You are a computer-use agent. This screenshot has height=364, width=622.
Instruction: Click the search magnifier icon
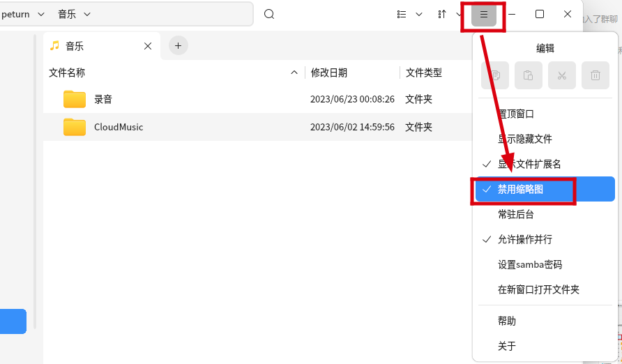pos(269,14)
